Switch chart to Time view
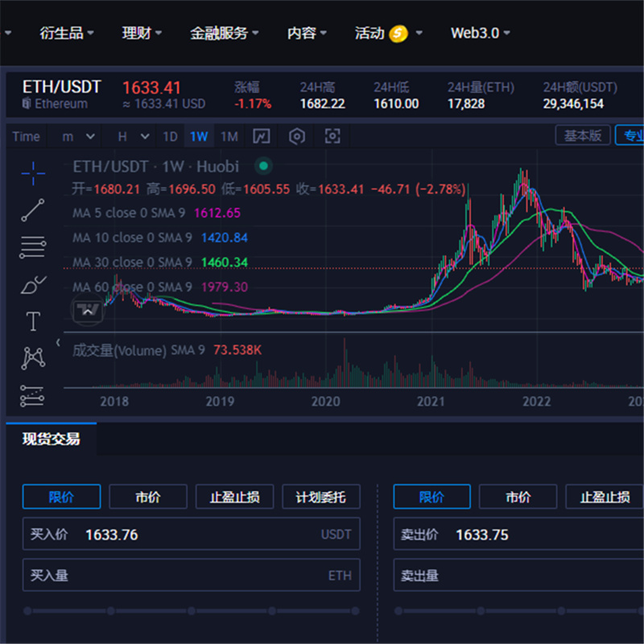 27,136
